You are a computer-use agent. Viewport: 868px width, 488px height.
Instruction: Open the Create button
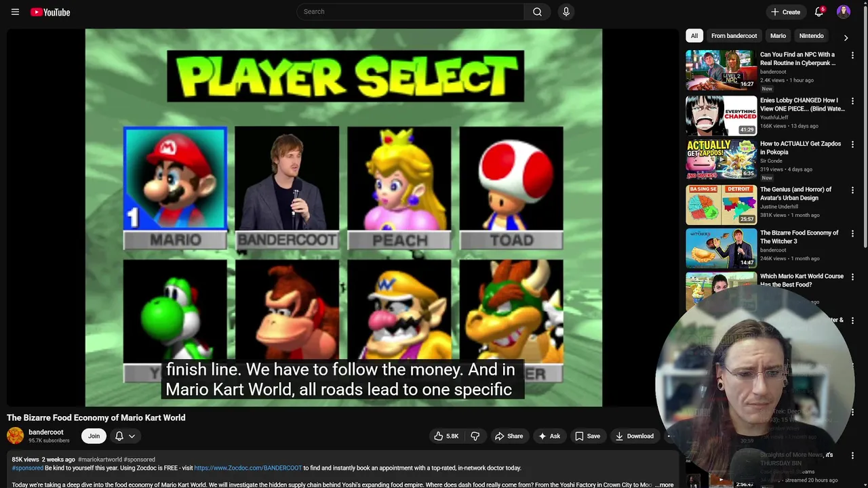785,12
